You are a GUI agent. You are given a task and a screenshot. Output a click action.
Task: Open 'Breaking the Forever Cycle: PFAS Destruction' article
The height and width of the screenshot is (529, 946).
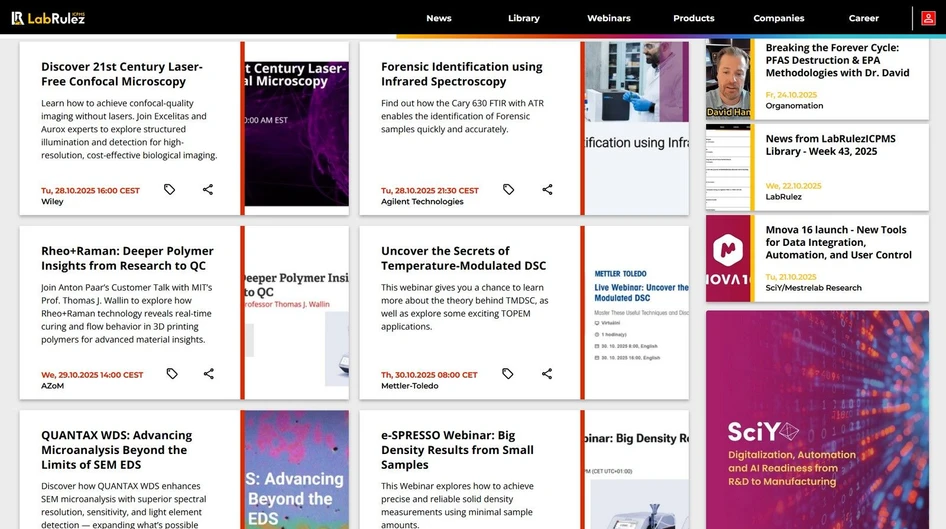point(837,60)
